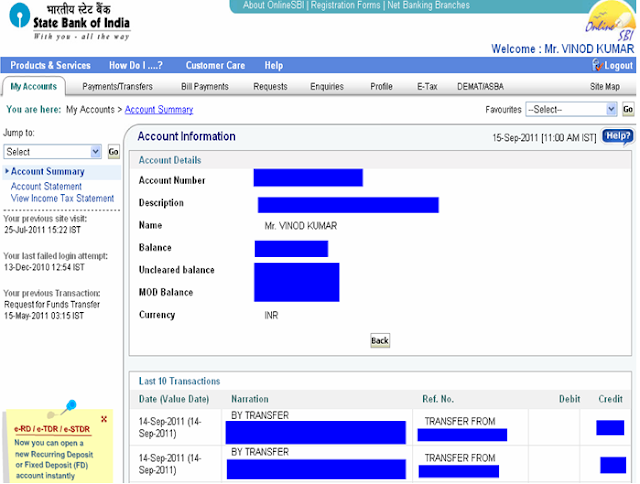Open the Favourites Select dropdown
This screenshot has width=640, height=484.
pyautogui.click(x=571, y=109)
